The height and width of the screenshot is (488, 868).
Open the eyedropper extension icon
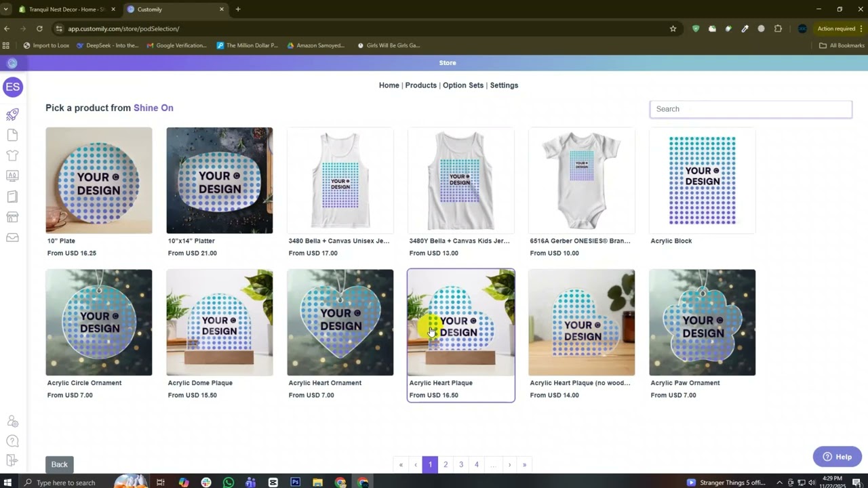point(745,28)
